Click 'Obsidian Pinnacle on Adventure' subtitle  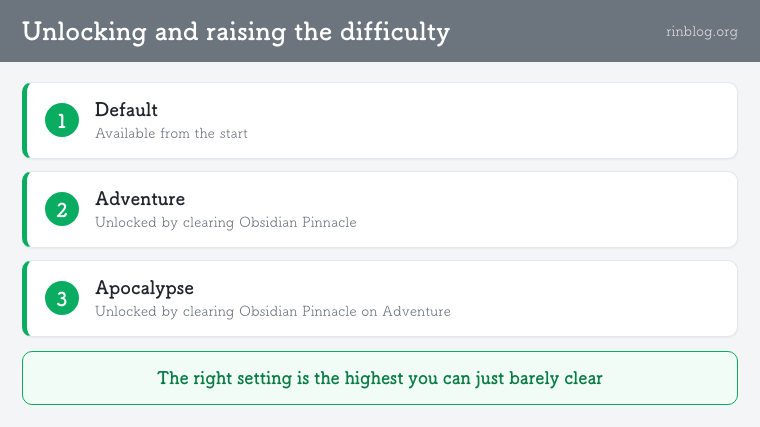345,311
